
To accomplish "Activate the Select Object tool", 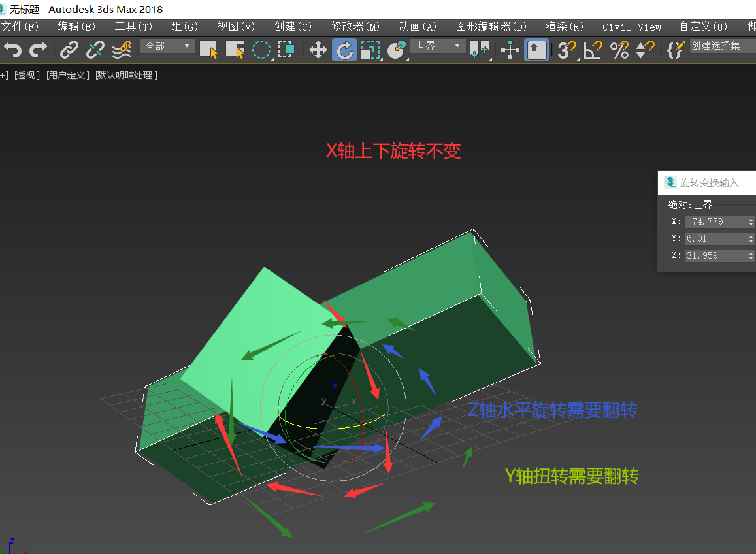I will (209, 50).
